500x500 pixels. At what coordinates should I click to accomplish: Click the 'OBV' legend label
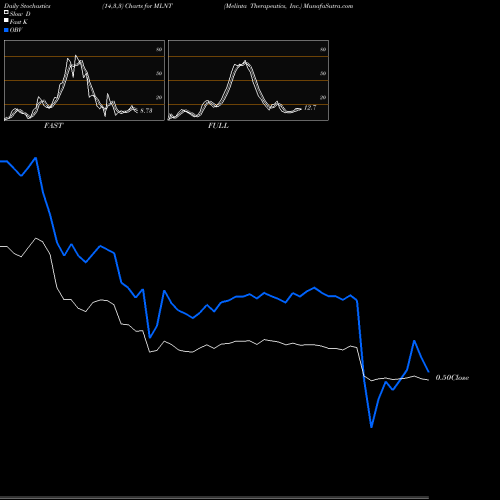click(16, 30)
